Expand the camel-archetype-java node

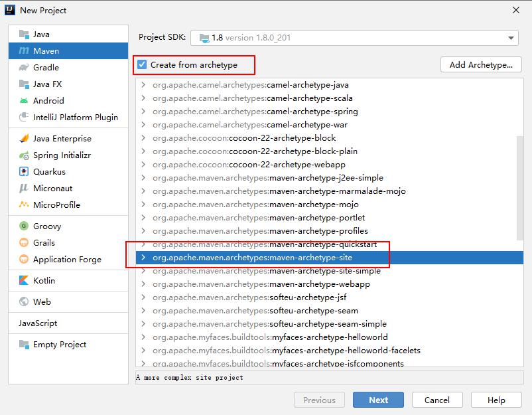coord(143,84)
